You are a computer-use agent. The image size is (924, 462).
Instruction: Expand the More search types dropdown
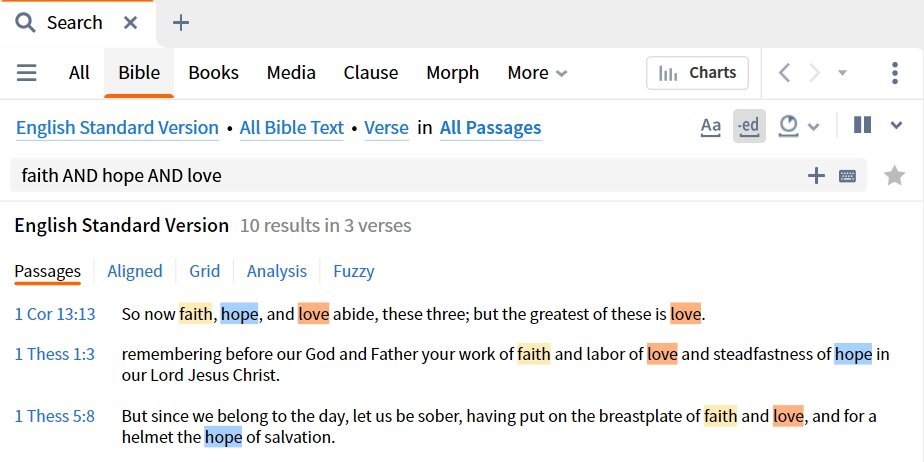(537, 73)
